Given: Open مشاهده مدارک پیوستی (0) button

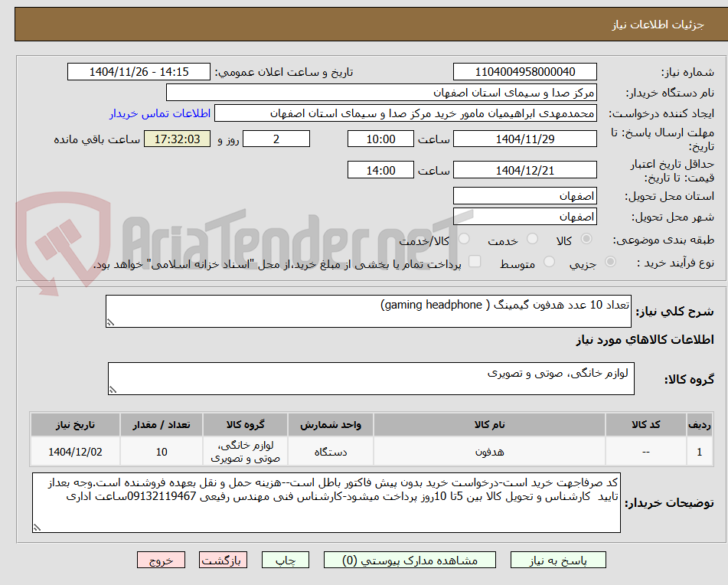Looking at the screenshot, I should coord(410,560).
